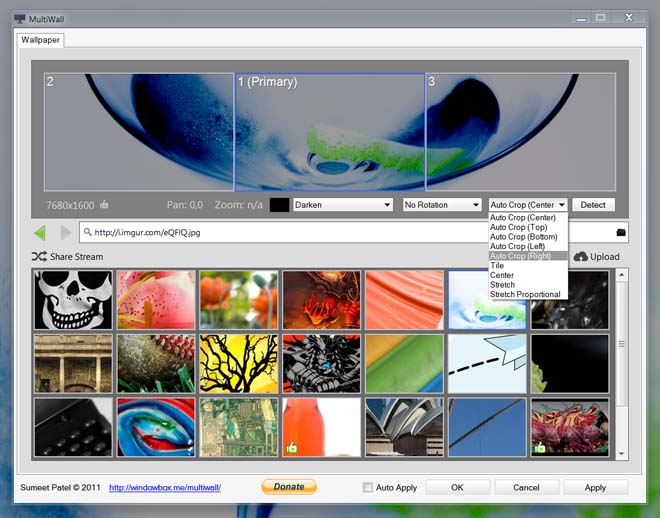The height and width of the screenshot is (518, 660).
Task: Select Tile option in the dropdown list
Action: tap(497, 266)
